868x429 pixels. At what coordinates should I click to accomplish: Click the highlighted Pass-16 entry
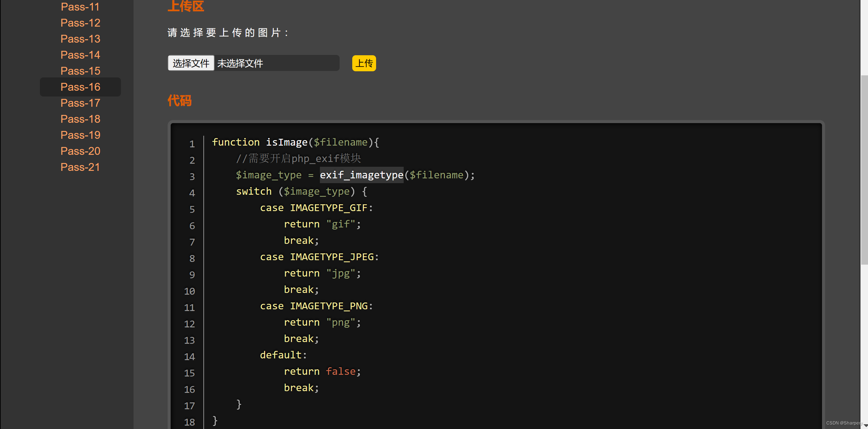pos(80,87)
